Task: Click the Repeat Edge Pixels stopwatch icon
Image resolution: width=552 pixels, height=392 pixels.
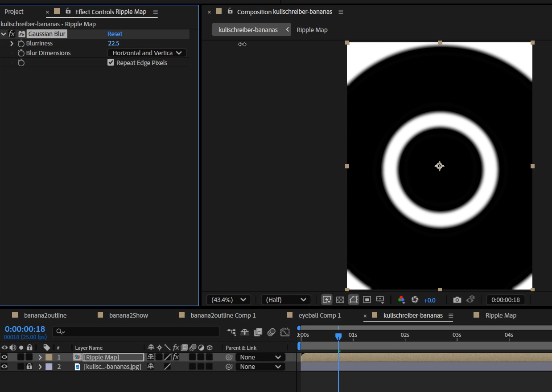Action: click(21, 63)
